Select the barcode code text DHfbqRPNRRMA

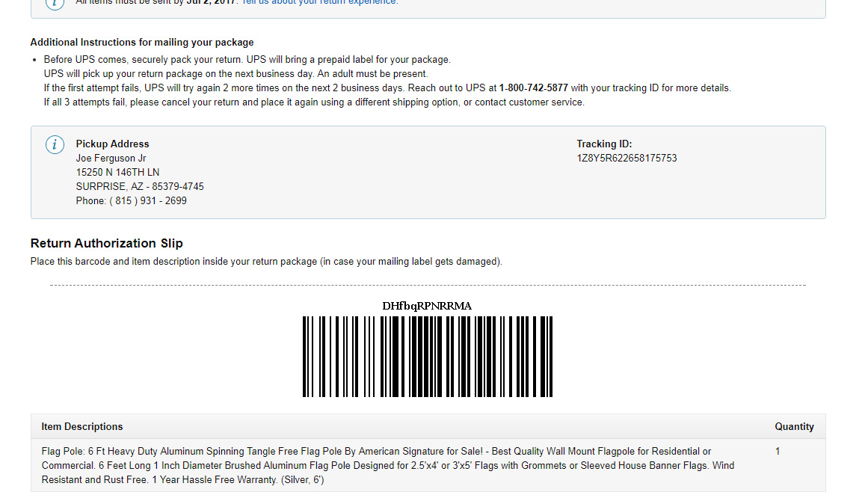pyautogui.click(x=427, y=306)
